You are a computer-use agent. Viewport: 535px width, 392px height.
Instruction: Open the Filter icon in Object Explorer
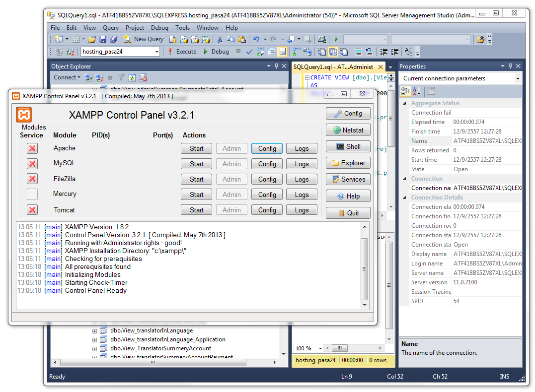121,78
